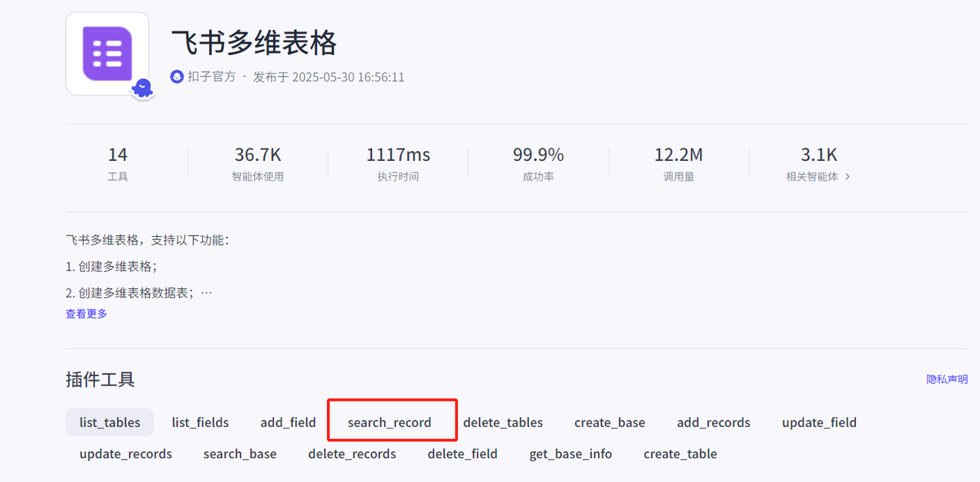View the search_base tool tab
Screen dimensions: 980x482
point(240,454)
